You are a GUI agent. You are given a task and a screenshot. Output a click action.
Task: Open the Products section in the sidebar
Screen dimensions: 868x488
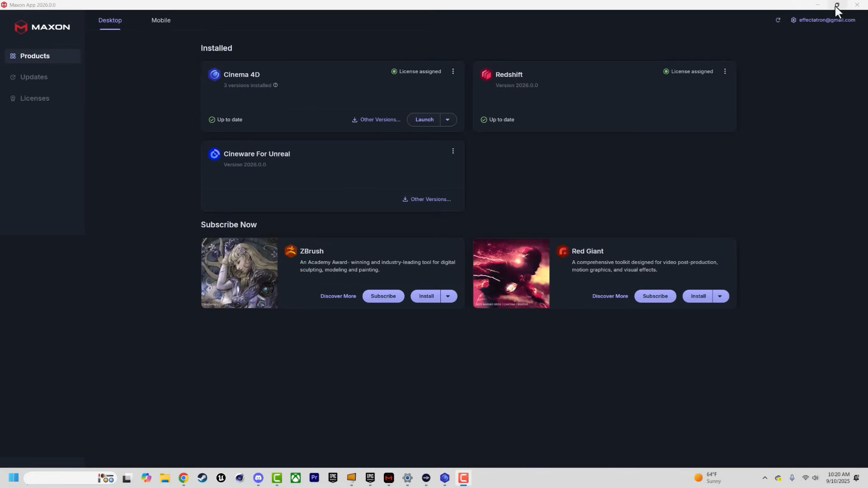43,56
